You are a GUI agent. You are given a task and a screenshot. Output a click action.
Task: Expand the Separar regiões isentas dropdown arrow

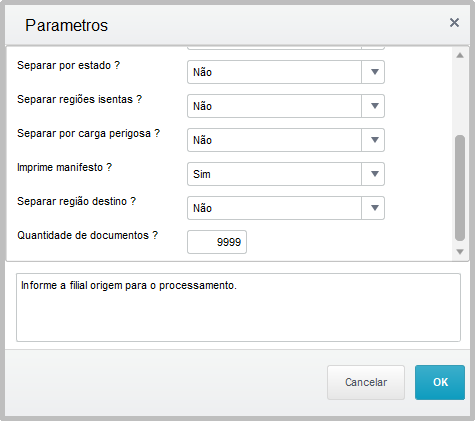tap(374, 106)
